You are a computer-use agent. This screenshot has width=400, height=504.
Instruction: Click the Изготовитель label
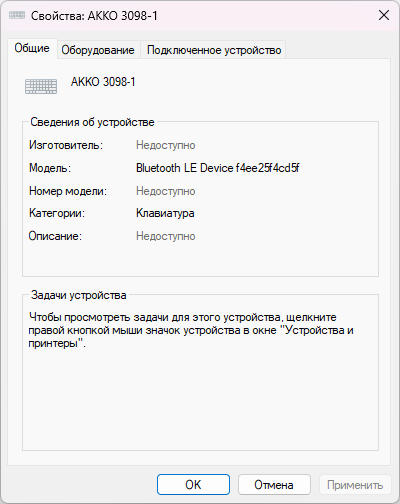[x=66, y=145]
